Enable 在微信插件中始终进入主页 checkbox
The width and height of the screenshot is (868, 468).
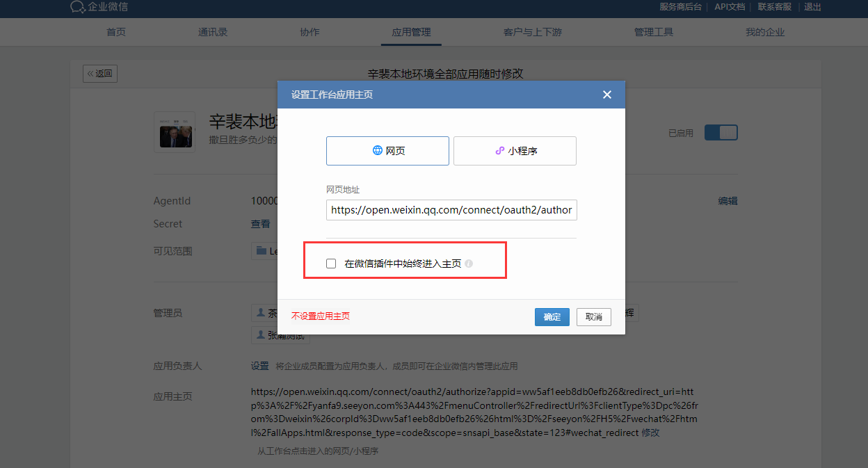click(x=331, y=264)
